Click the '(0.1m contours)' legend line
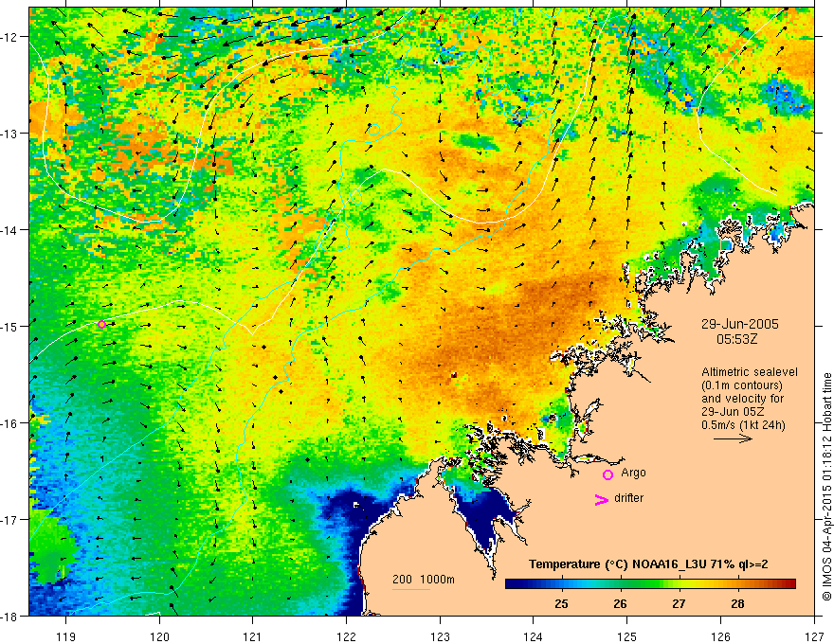Screen dimensions: 834x644 742,385
